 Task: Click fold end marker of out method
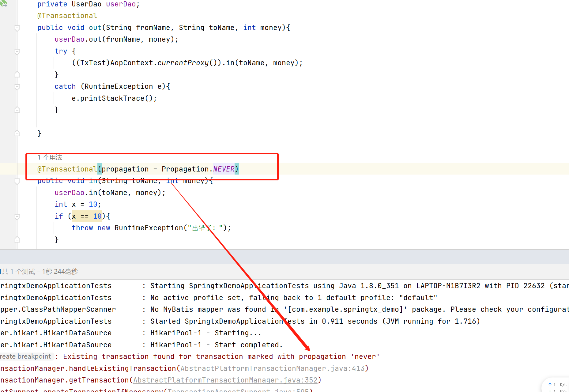tap(17, 134)
